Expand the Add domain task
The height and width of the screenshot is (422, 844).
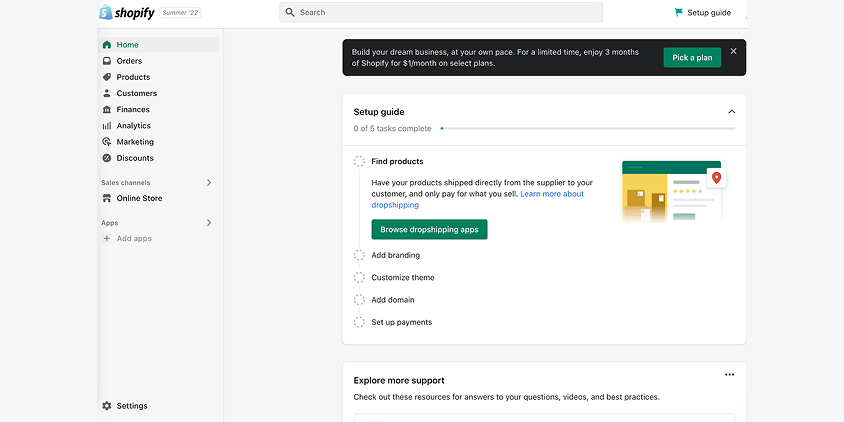point(393,300)
